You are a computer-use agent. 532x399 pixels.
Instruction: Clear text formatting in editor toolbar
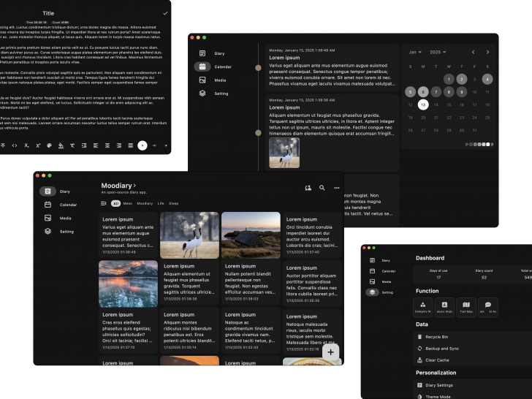[72, 145]
